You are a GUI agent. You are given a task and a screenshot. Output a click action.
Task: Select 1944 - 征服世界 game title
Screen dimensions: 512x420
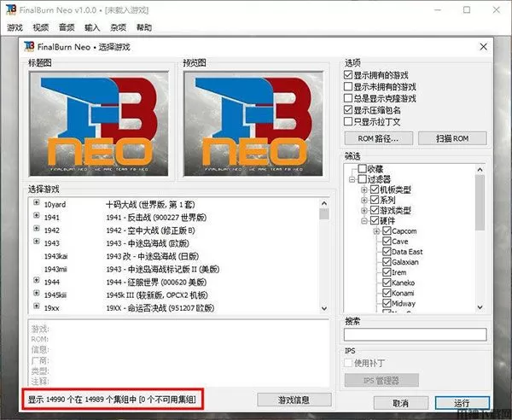click(x=156, y=282)
